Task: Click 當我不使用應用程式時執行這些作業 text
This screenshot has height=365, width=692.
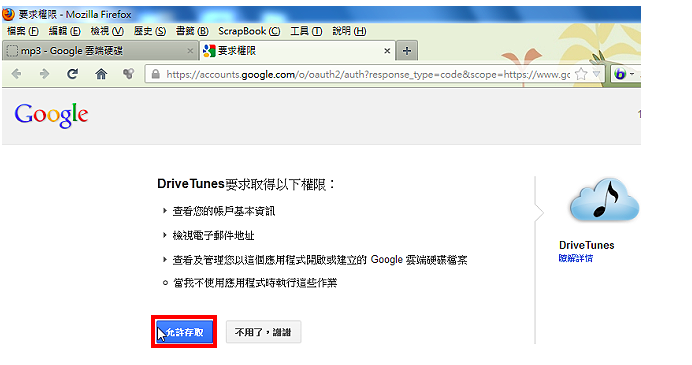Action: (255, 283)
